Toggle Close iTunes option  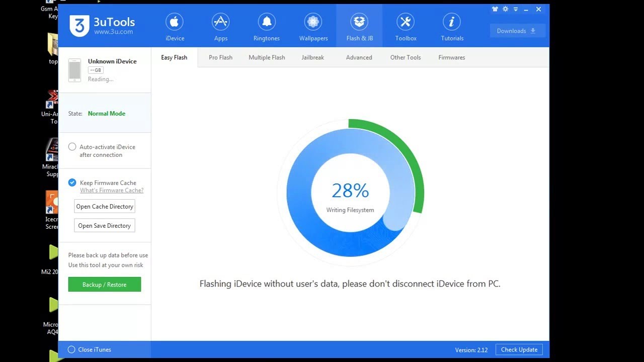[x=71, y=349]
